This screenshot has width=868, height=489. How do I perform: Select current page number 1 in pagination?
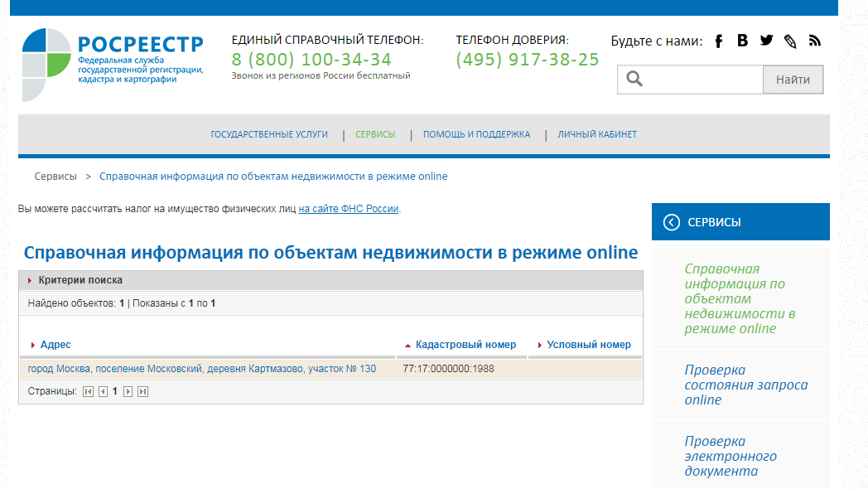click(x=115, y=391)
